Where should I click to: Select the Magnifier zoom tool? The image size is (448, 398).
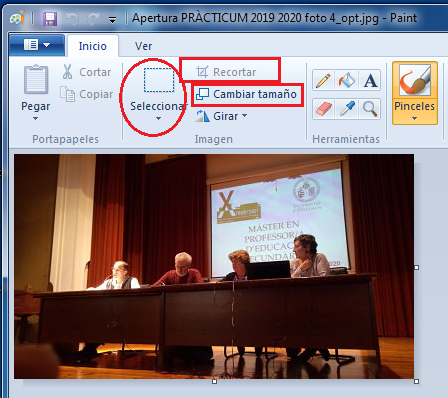tap(370, 109)
